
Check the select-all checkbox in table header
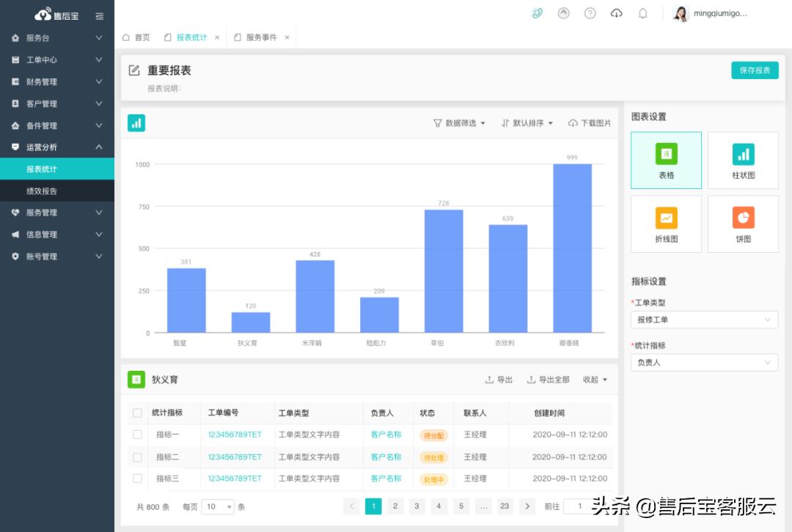pos(137,413)
